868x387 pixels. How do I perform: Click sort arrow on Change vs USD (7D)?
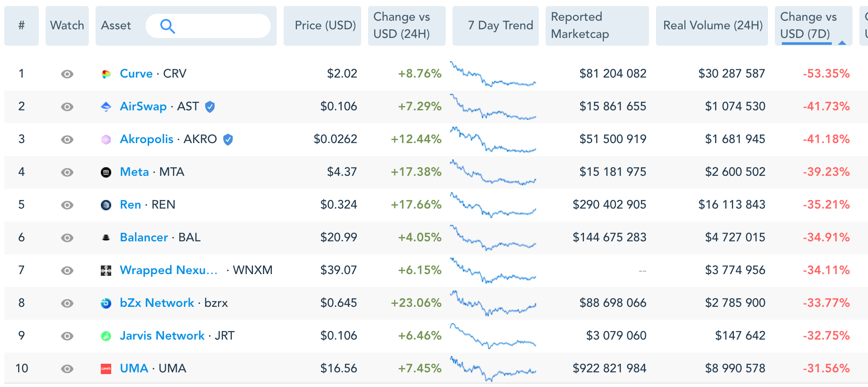[842, 42]
